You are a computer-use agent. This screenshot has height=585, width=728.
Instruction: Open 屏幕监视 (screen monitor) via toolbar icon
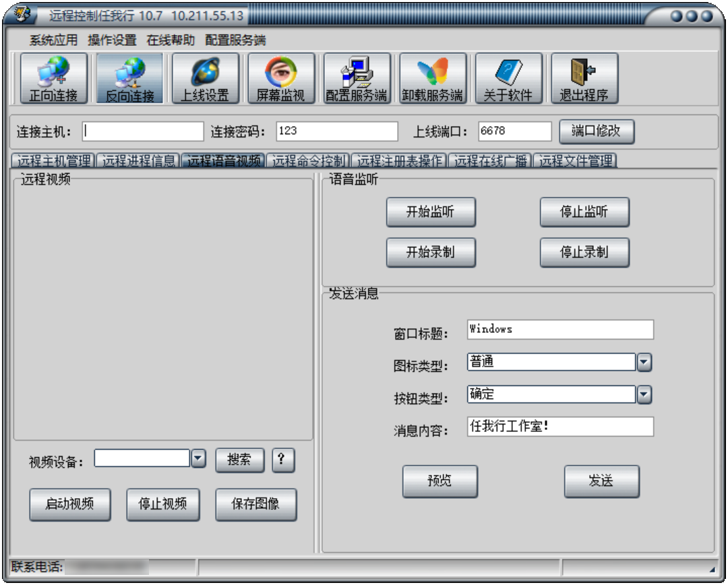280,76
